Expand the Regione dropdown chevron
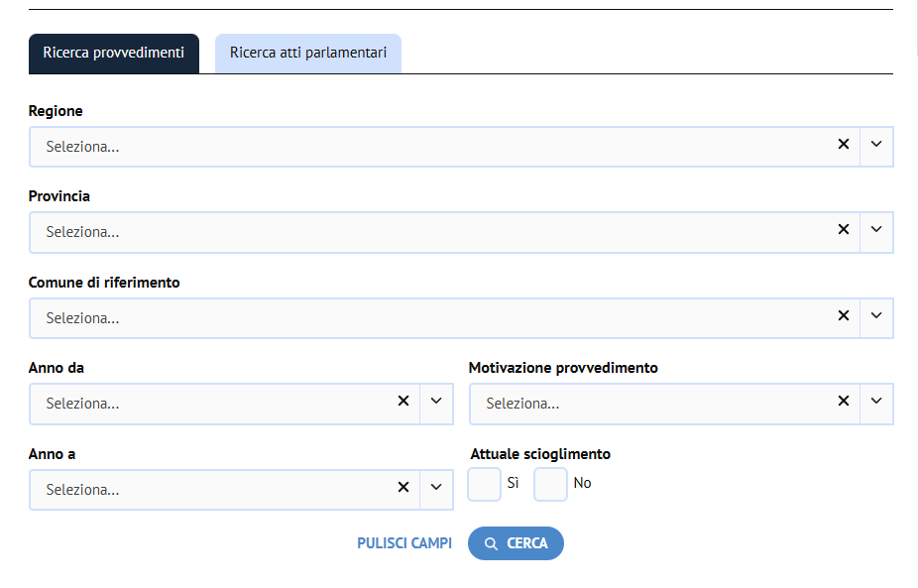The height and width of the screenshot is (588, 918). 876,144
